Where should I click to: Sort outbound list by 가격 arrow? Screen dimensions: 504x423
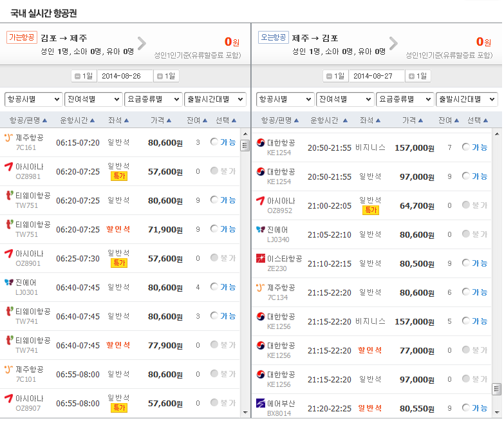[x=169, y=120]
